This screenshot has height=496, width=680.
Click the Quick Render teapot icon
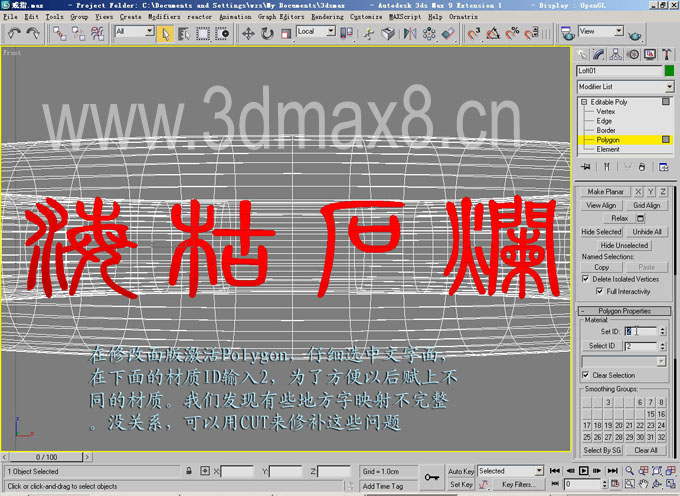(634, 34)
